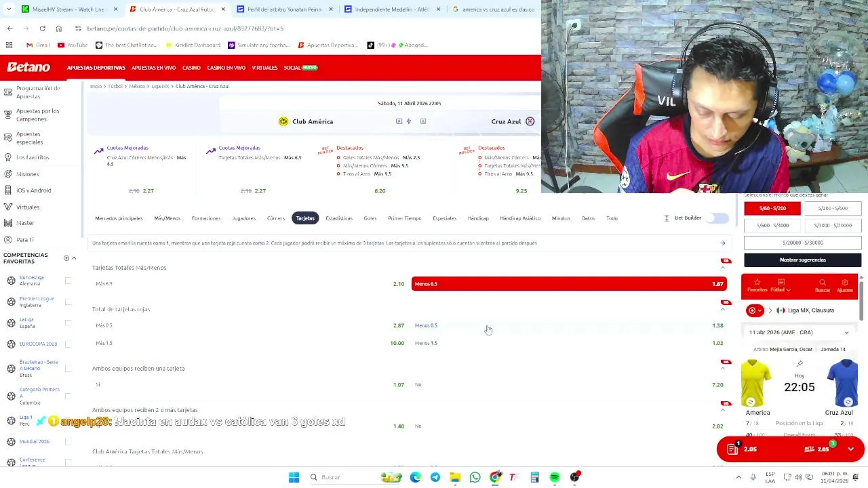Image resolution: width=868 pixels, height=488 pixels.
Task: Check the Premier League Inglaterra checkbox
Action: 68,302
